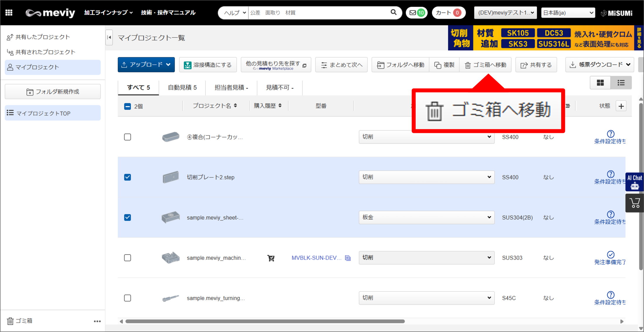Check the sample.meviy_turning row checkbox

[127, 298]
